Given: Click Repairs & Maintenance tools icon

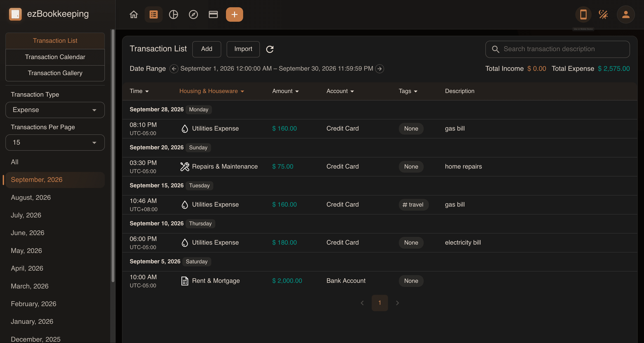Looking at the screenshot, I should (185, 167).
